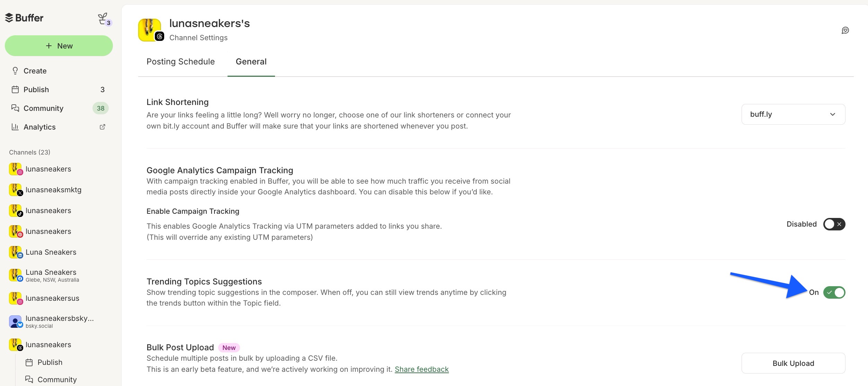
Task: Toggle Trending Topics Suggestions switch
Action: click(x=834, y=292)
